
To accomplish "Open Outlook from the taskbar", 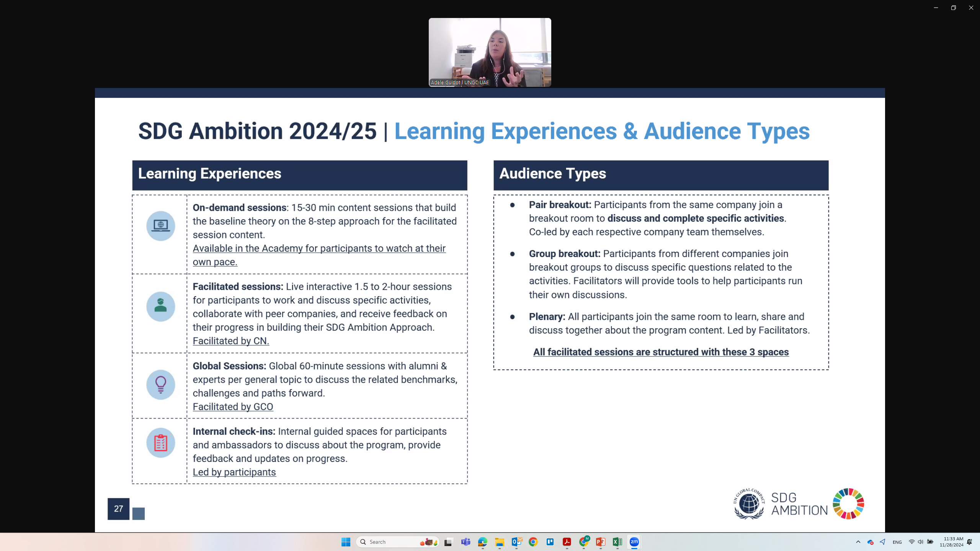I will (x=516, y=542).
